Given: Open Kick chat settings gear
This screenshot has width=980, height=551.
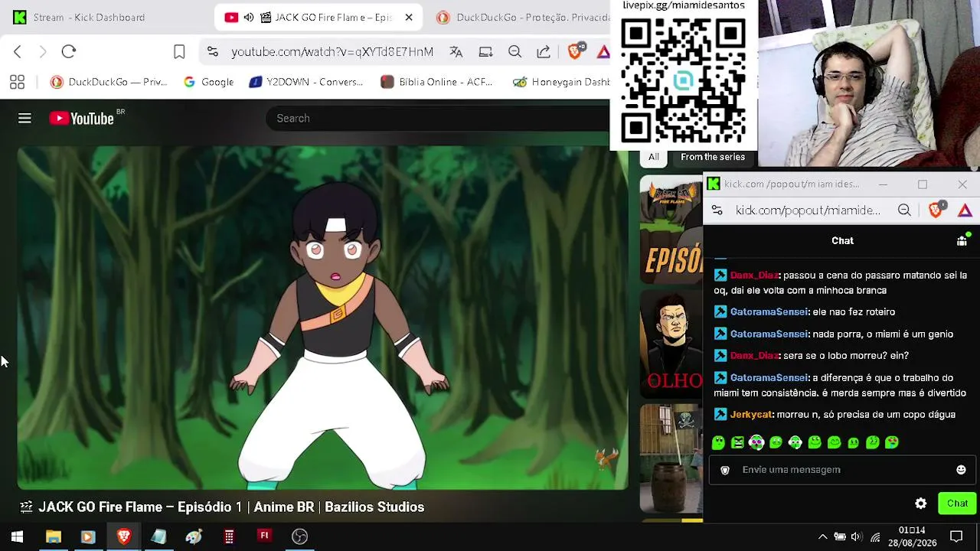Looking at the screenshot, I should tap(921, 504).
